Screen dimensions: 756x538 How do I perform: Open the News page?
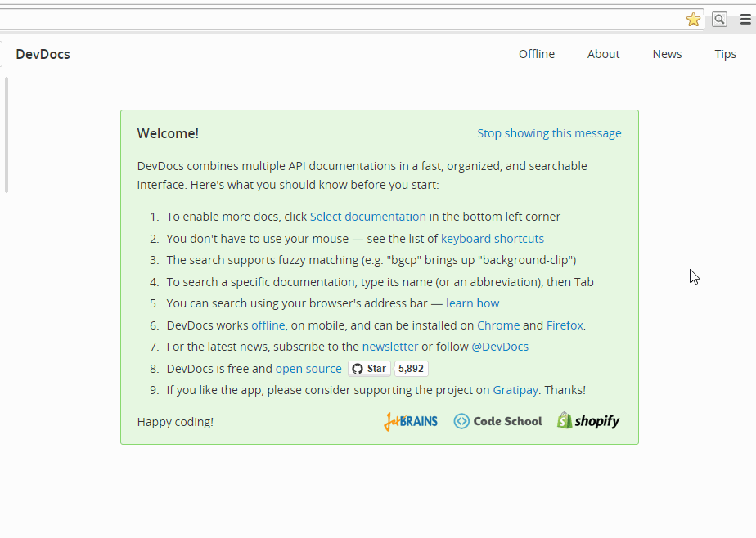668,54
